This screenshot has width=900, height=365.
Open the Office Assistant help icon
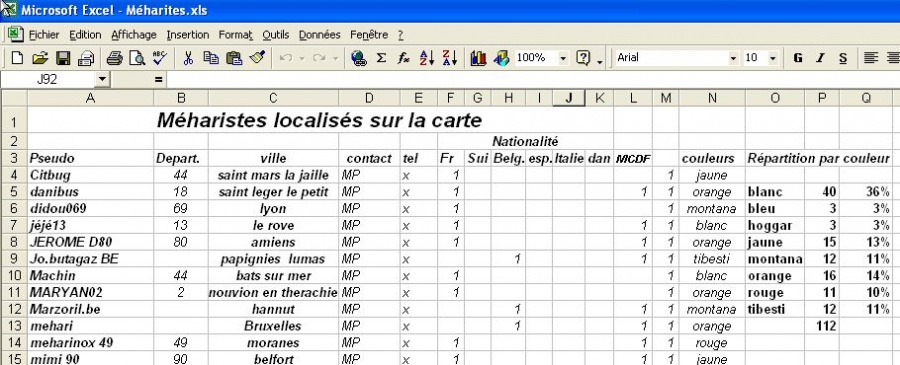pyautogui.click(x=583, y=58)
